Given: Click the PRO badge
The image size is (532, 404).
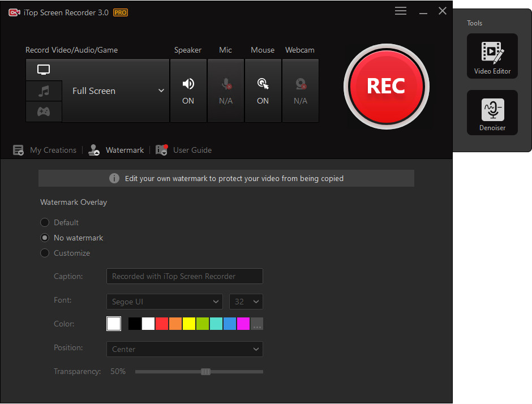Looking at the screenshot, I should point(120,12).
